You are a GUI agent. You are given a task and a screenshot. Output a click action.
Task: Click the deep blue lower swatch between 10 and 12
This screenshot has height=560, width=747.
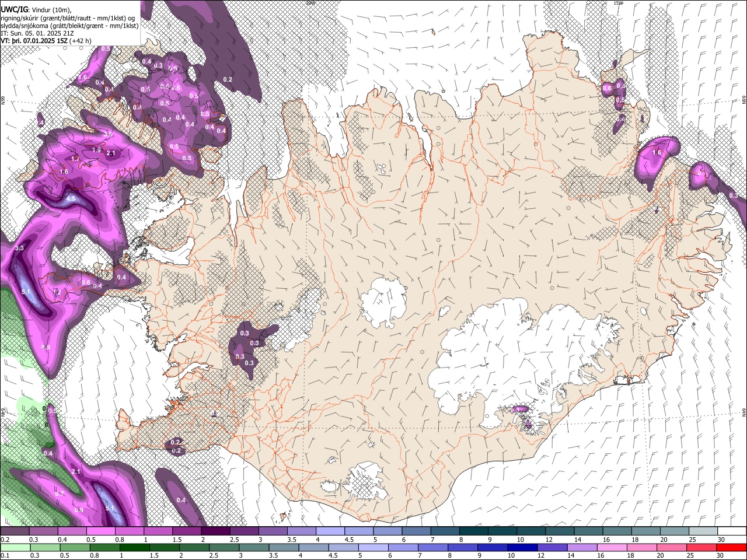[522, 547]
